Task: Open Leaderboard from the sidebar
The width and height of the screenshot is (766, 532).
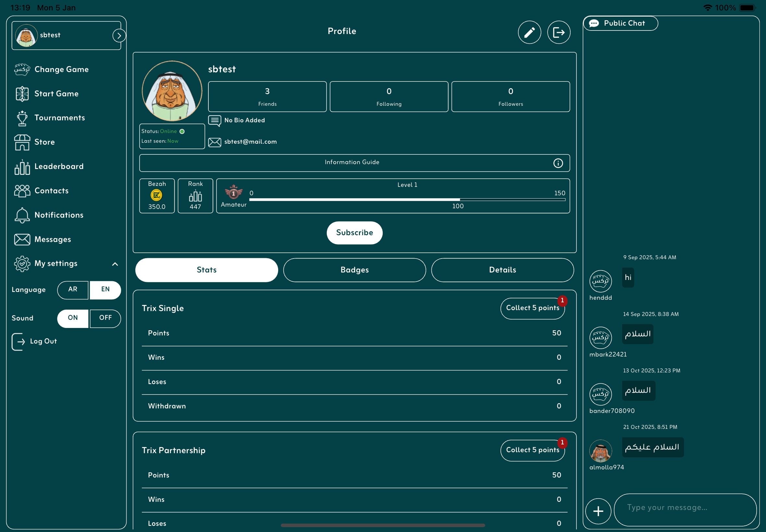Action: (59, 166)
